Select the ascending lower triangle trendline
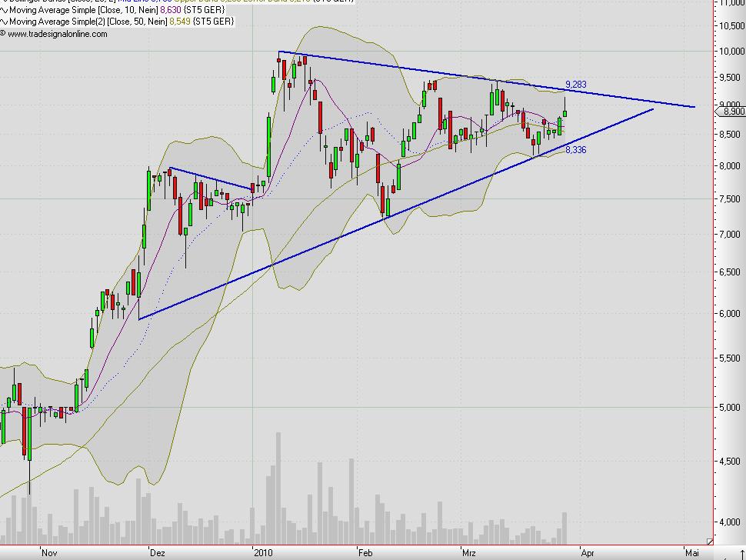The height and width of the screenshot is (560, 746). click(396, 214)
